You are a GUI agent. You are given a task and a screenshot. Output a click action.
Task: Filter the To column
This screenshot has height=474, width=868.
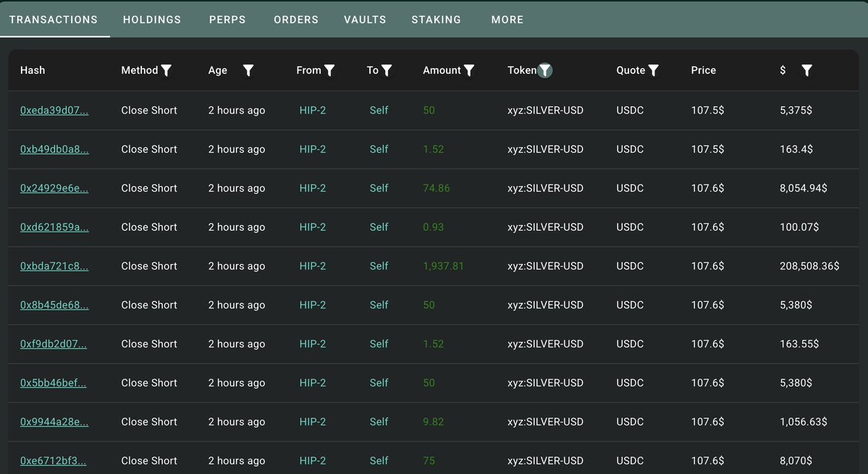[387, 70]
